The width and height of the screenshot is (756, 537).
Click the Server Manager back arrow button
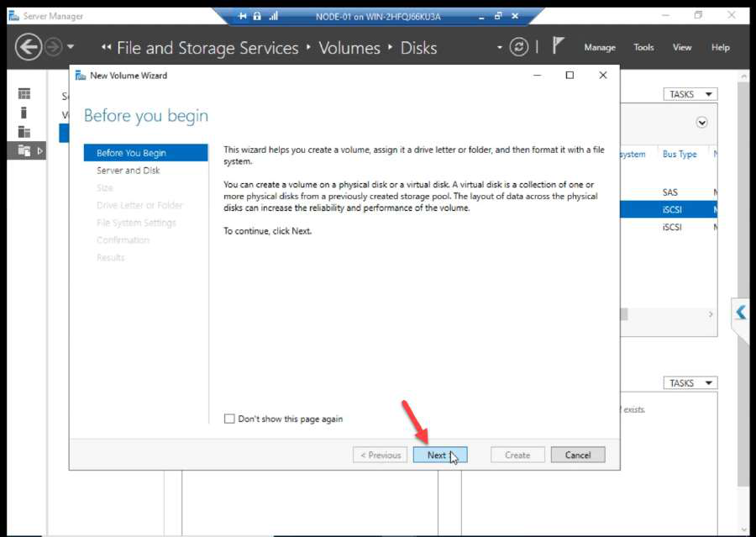pos(28,47)
